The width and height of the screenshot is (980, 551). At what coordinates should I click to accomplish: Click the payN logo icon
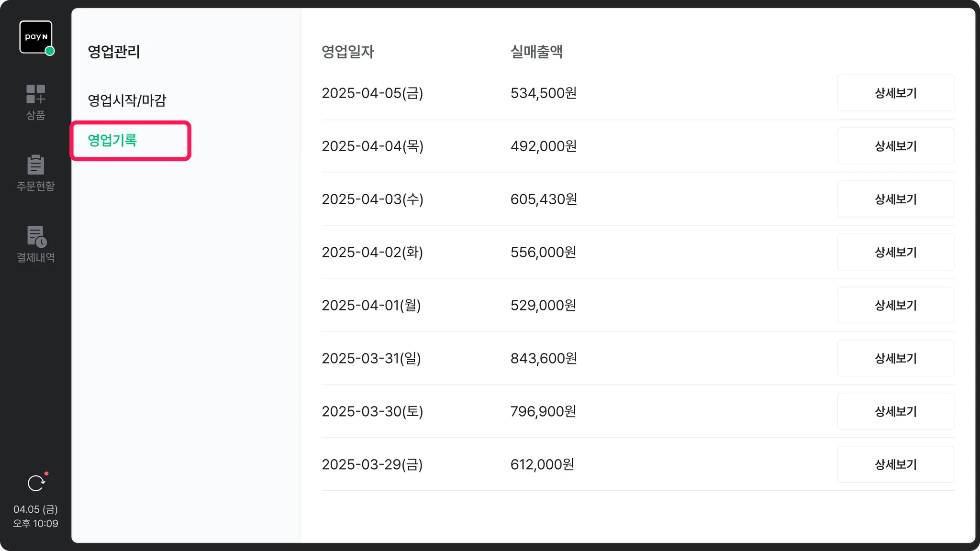(x=36, y=37)
